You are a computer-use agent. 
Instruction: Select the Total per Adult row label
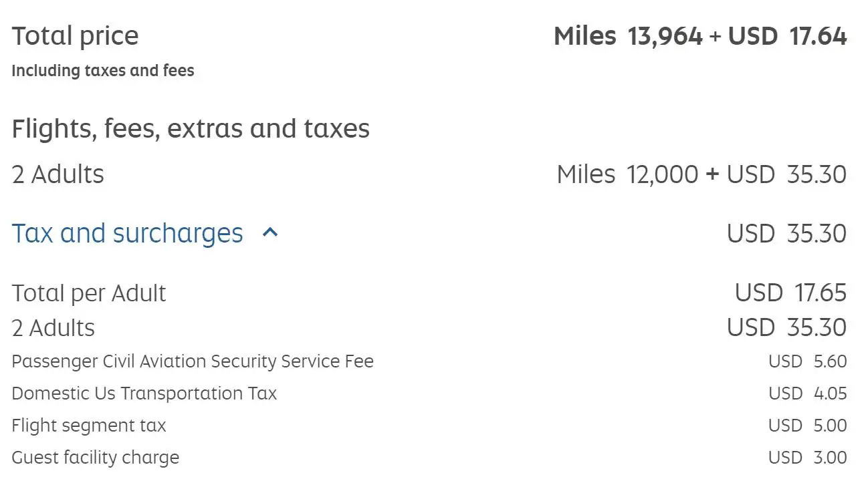coord(89,293)
